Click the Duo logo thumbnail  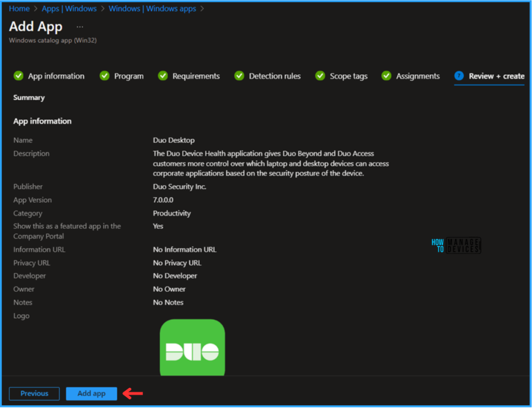pos(192,347)
